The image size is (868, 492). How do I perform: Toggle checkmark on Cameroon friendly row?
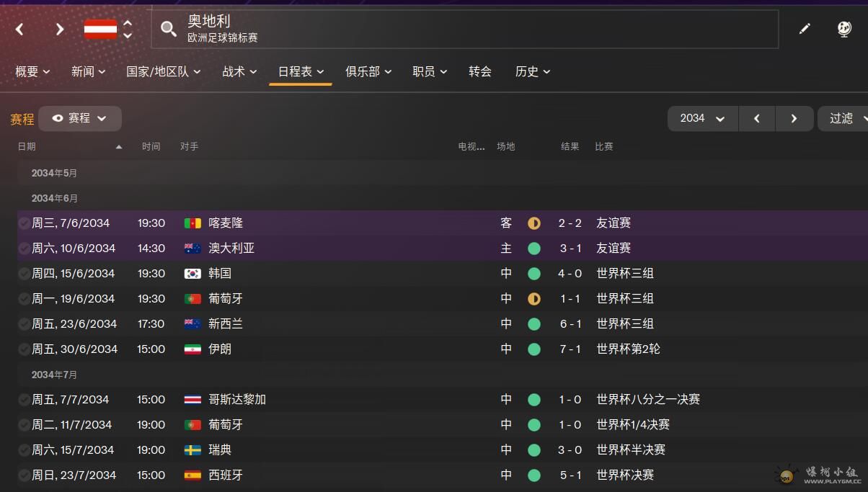(25, 223)
